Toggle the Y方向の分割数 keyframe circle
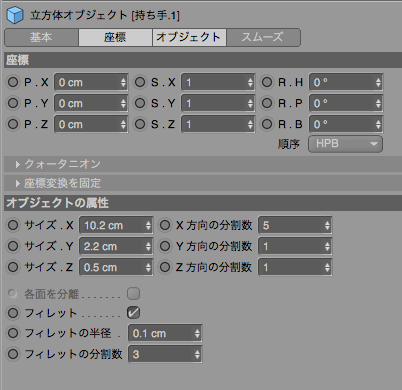Screen dimensions: 402x390 point(165,246)
